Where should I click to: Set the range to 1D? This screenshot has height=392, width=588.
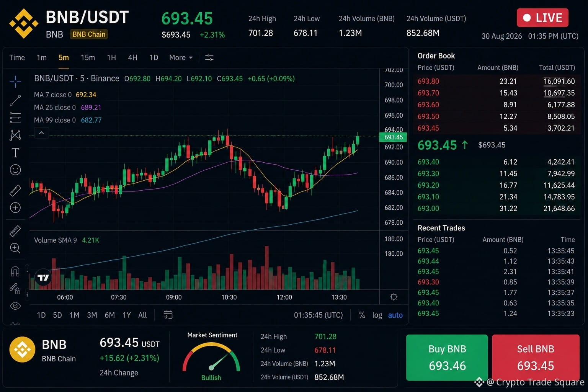(41, 315)
